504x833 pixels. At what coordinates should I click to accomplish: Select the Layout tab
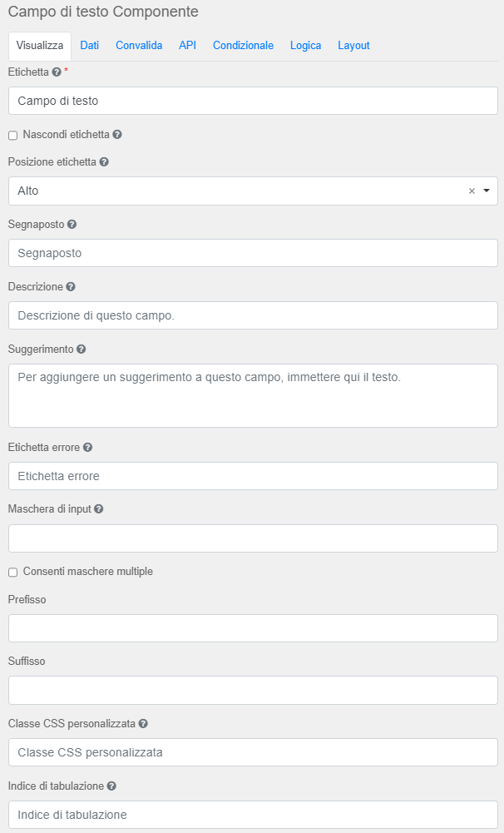353,46
